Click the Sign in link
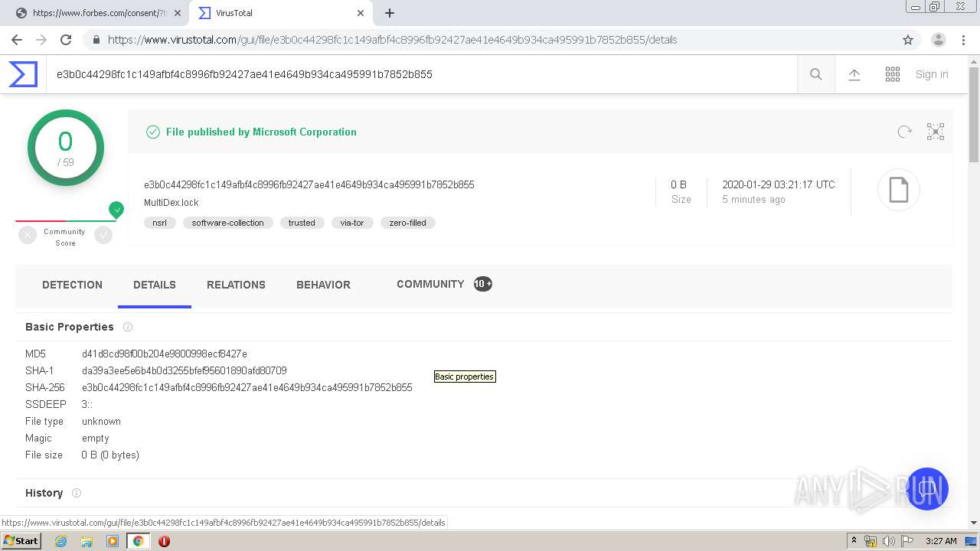 [932, 74]
